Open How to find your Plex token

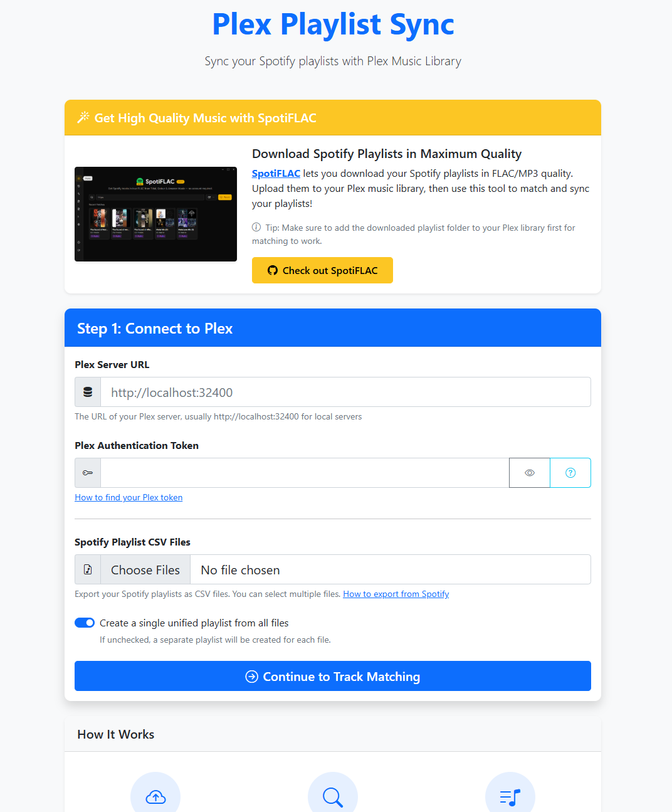click(129, 497)
